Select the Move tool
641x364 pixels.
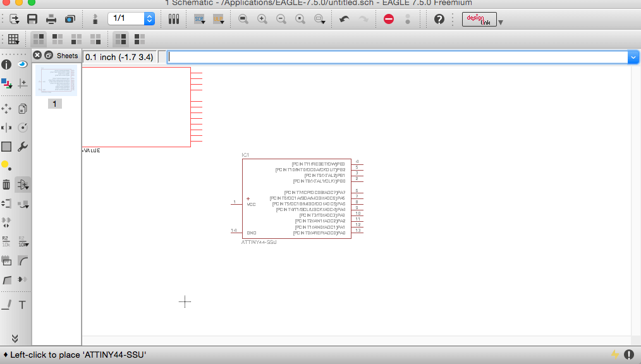[6, 109]
